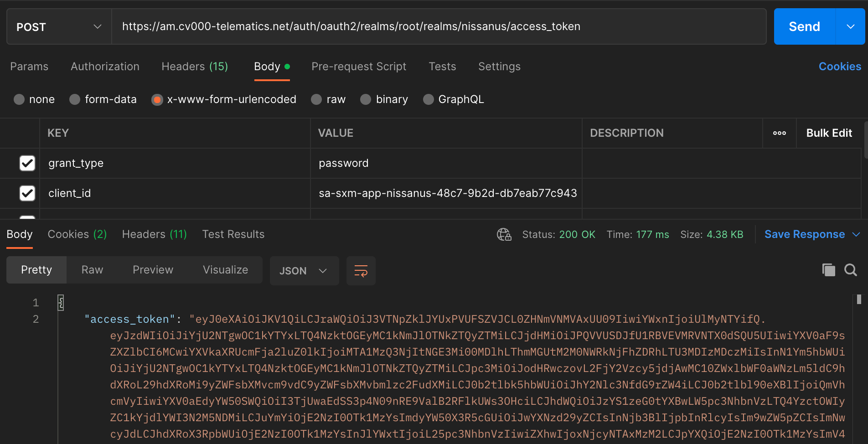This screenshot has width=868, height=444.
Task: Click the network globe lock icon
Action: coord(504,234)
